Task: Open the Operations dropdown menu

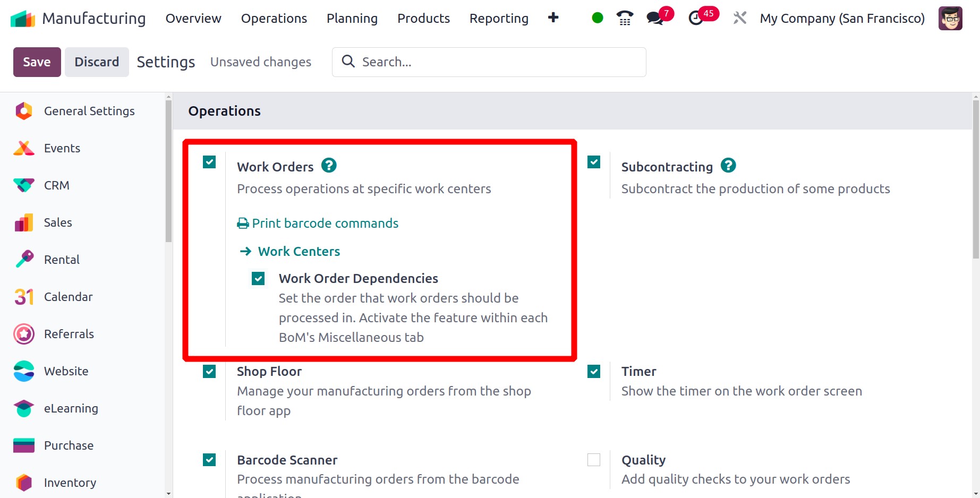Action: 274,18
